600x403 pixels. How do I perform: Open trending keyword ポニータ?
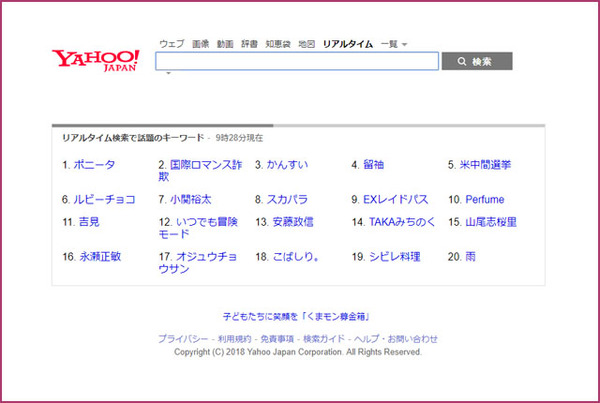click(94, 165)
